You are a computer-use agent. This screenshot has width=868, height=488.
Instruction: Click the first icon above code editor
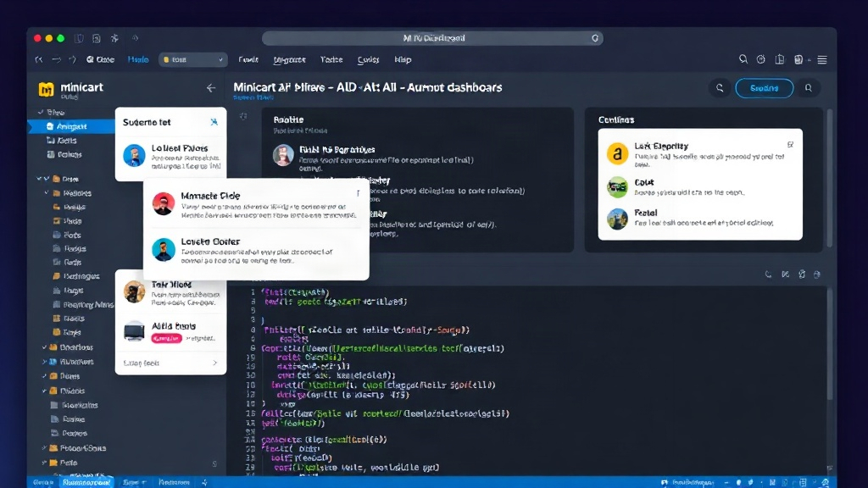click(768, 274)
